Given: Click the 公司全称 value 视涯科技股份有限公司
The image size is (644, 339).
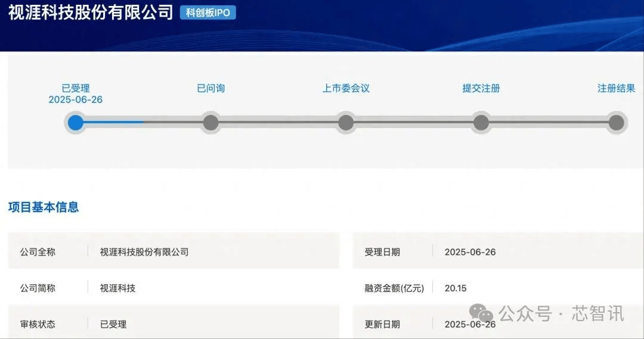Looking at the screenshot, I should [x=144, y=252].
